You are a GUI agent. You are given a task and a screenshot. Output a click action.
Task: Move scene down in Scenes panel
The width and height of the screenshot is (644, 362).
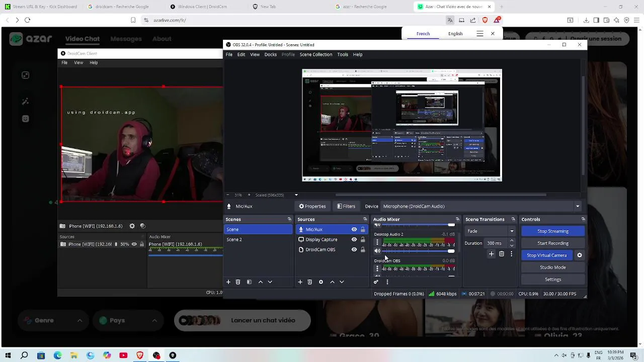point(270,282)
